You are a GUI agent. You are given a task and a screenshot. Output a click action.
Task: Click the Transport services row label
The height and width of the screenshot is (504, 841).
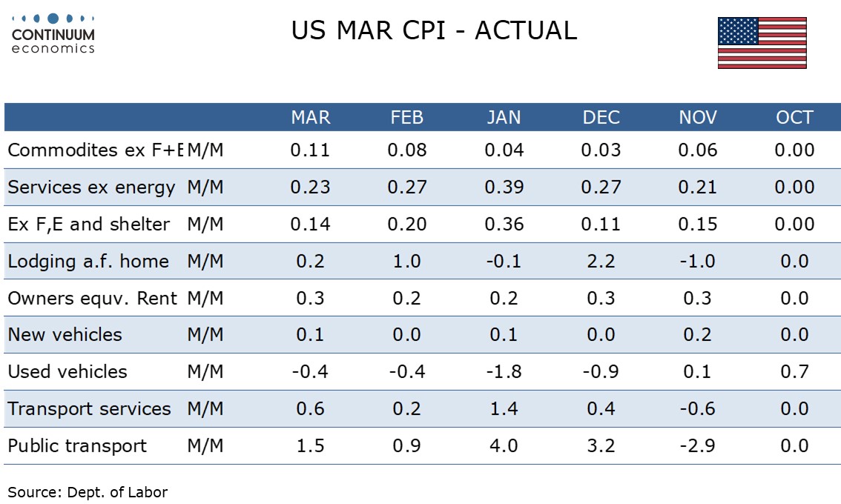(x=89, y=409)
